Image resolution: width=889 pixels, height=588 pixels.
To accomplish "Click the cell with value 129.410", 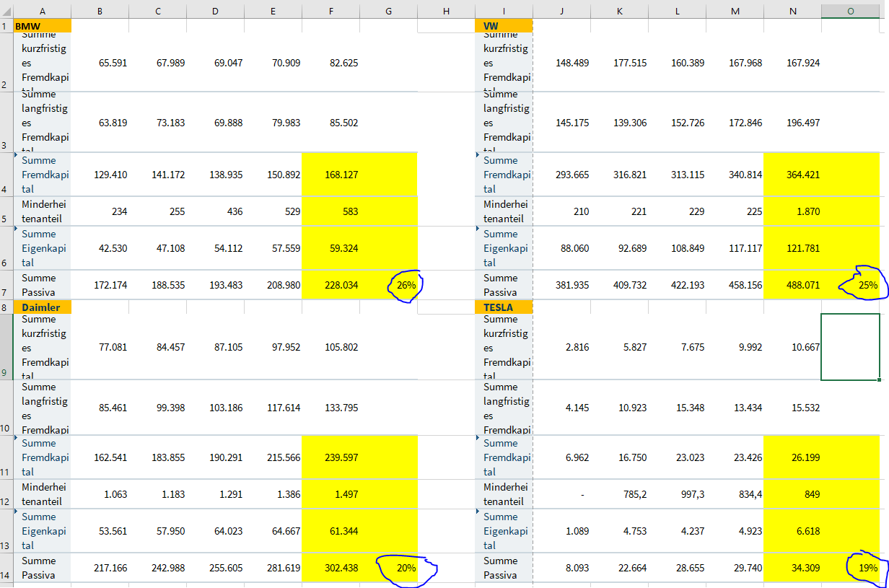I will tap(100, 175).
